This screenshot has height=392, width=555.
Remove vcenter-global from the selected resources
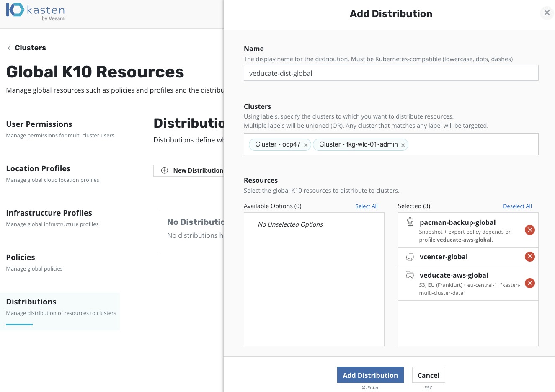pos(530,257)
